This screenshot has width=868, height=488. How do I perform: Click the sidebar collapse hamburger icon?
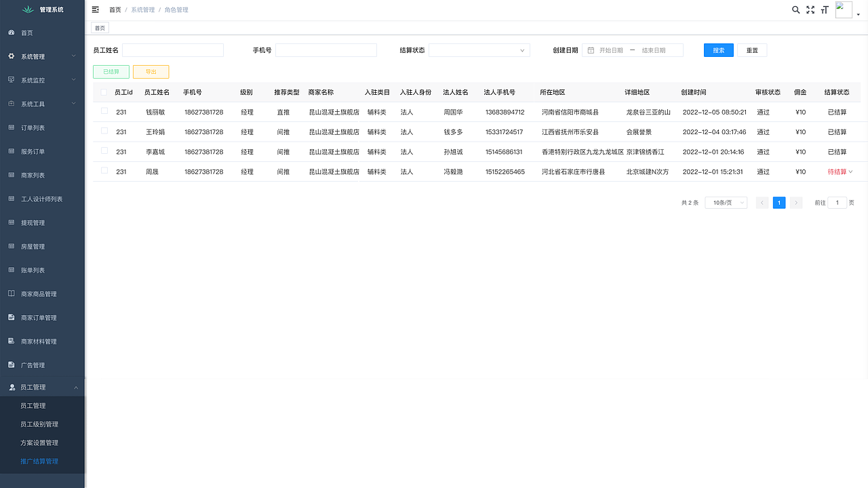point(96,9)
